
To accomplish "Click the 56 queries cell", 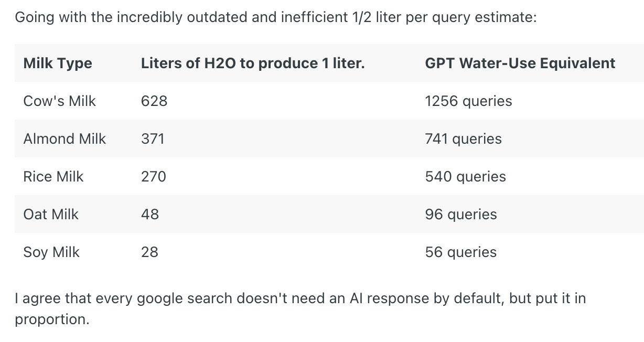I will click(x=461, y=252).
